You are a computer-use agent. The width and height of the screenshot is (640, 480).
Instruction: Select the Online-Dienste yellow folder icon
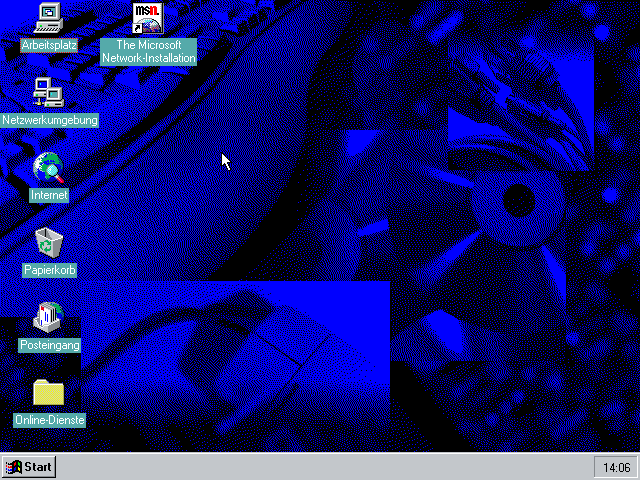(x=48, y=392)
